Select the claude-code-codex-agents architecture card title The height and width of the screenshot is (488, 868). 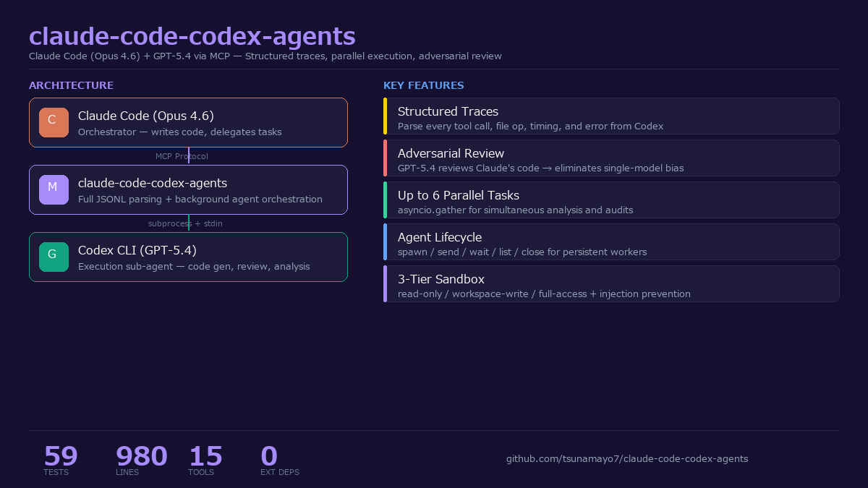153,183
